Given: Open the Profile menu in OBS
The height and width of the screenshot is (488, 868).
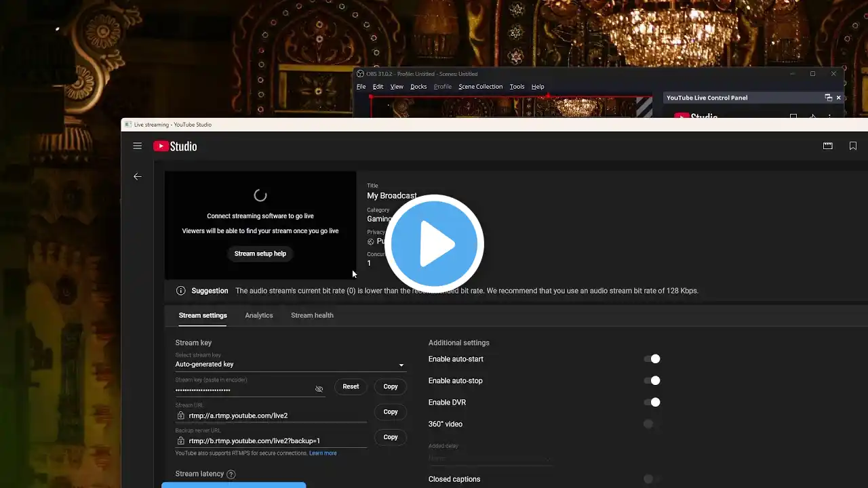Looking at the screenshot, I should [443, 87].
